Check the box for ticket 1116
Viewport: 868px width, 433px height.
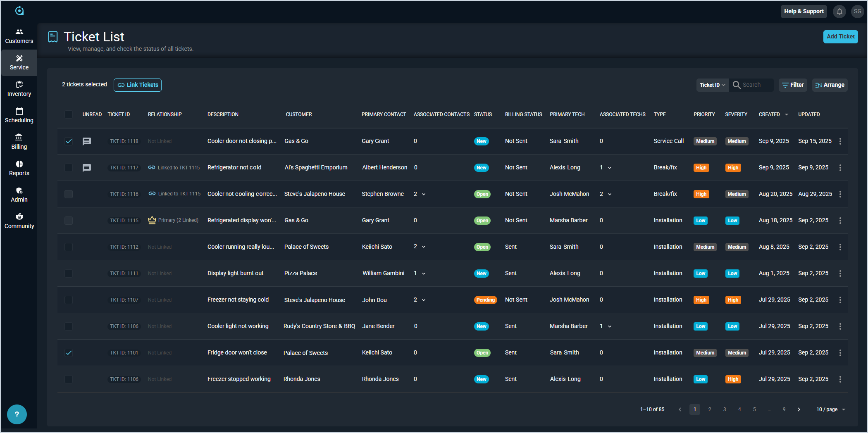pos(69,194)
